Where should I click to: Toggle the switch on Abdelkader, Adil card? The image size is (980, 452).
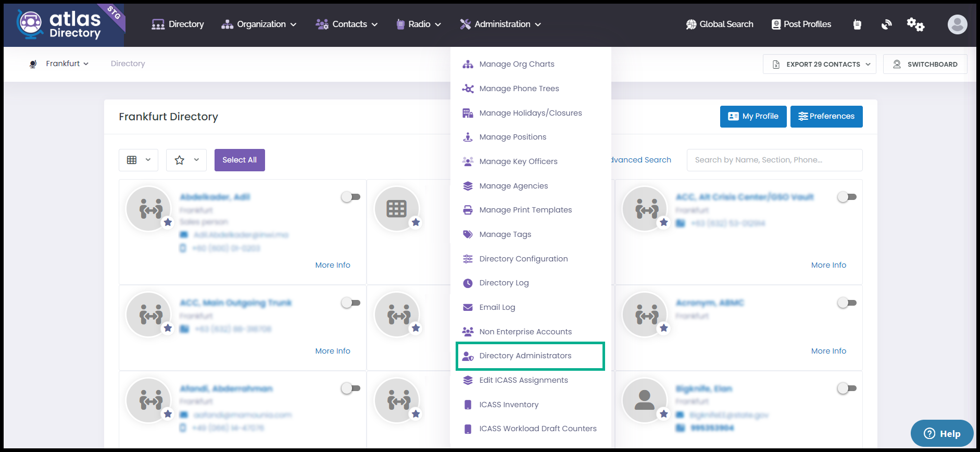click(x=351, y=197)
